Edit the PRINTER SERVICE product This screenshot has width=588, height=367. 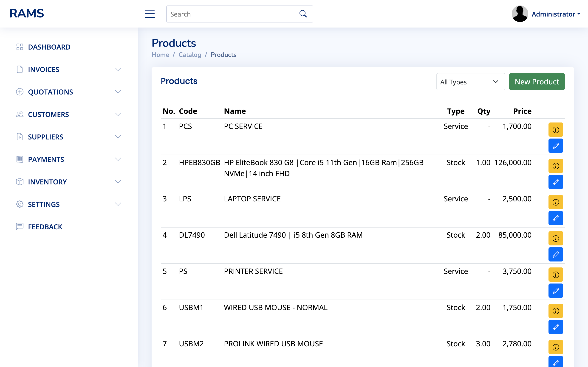coord(555,291)
